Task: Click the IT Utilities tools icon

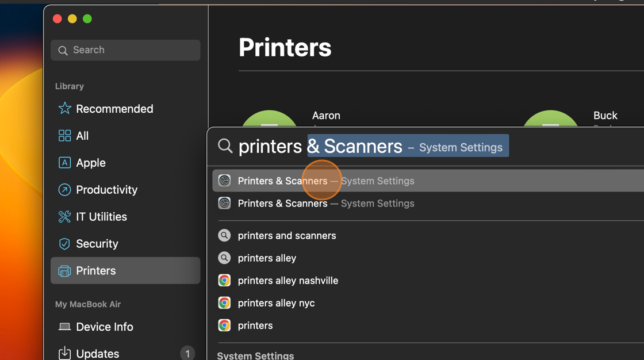Action: [64, 217]
